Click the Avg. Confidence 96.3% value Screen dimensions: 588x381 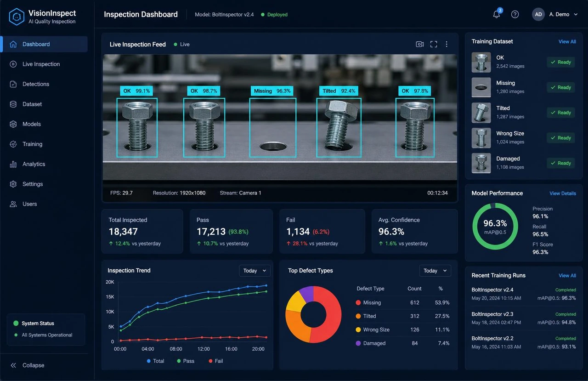pyautogui.click(x=391, y=232)
